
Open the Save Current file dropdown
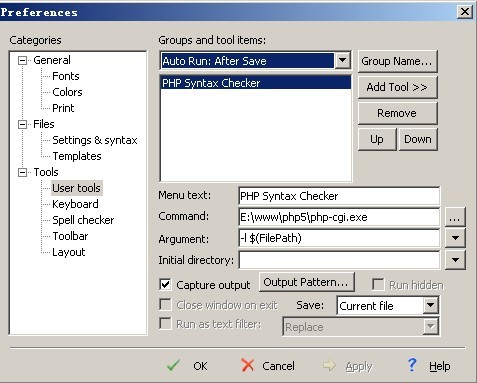pos(430,305)
